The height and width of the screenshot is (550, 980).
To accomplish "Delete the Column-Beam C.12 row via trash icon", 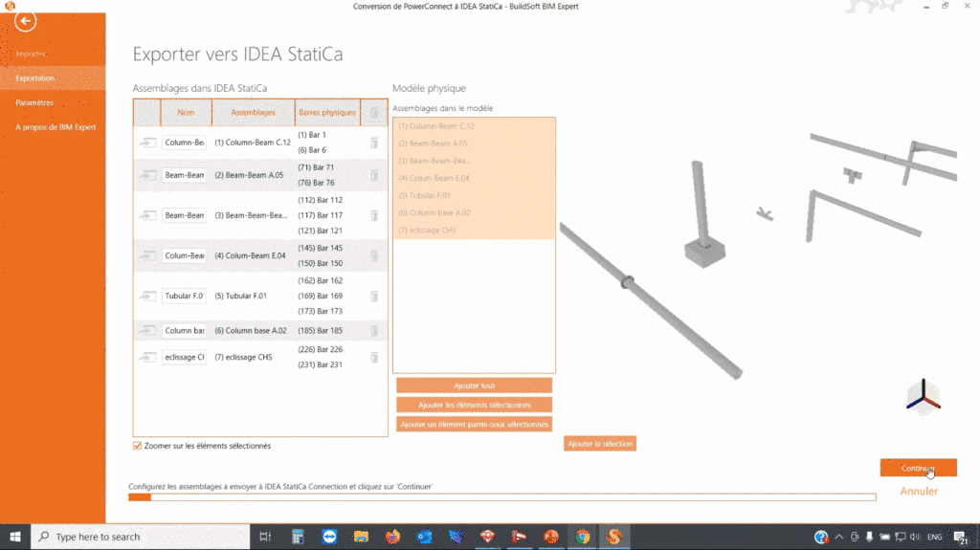I will point(374,143).
